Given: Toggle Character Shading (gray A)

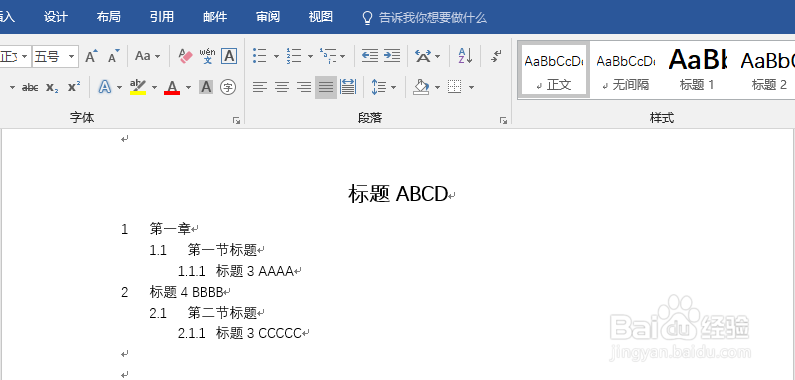Looking at the screenshot, I should (x=206, y=87).
